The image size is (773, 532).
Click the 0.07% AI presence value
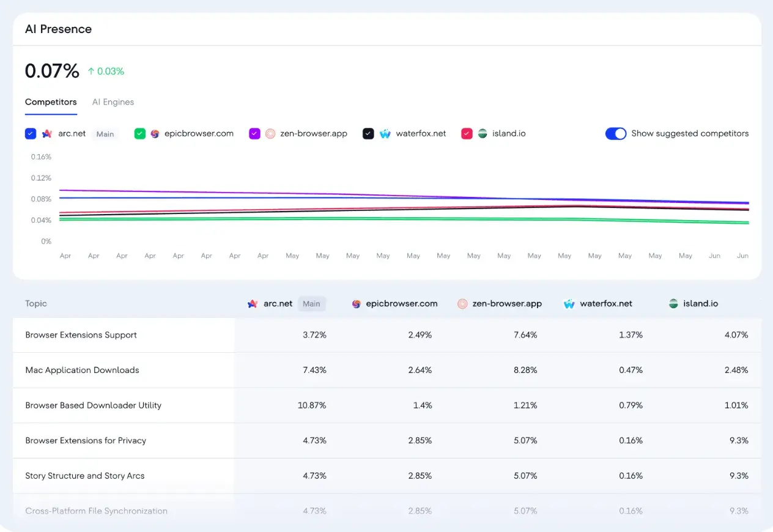[x=52, y=71]
